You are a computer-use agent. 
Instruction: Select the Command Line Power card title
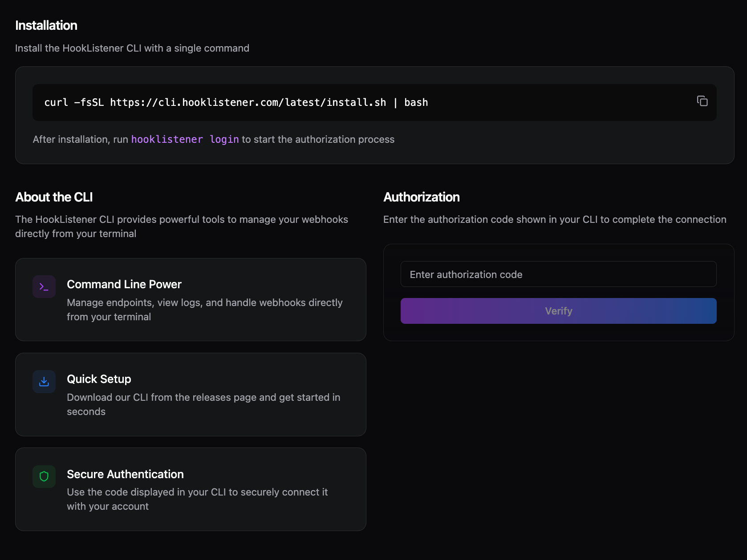124,284
